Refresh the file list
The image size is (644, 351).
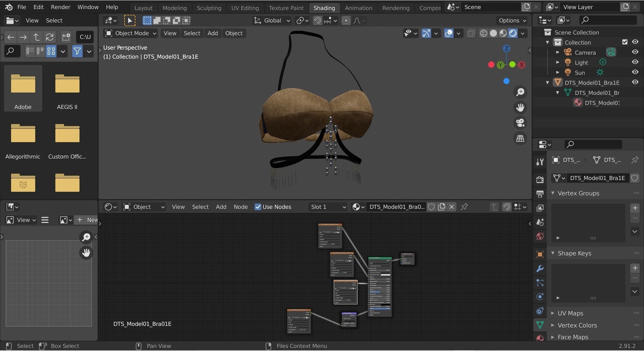tap(50, 37)
